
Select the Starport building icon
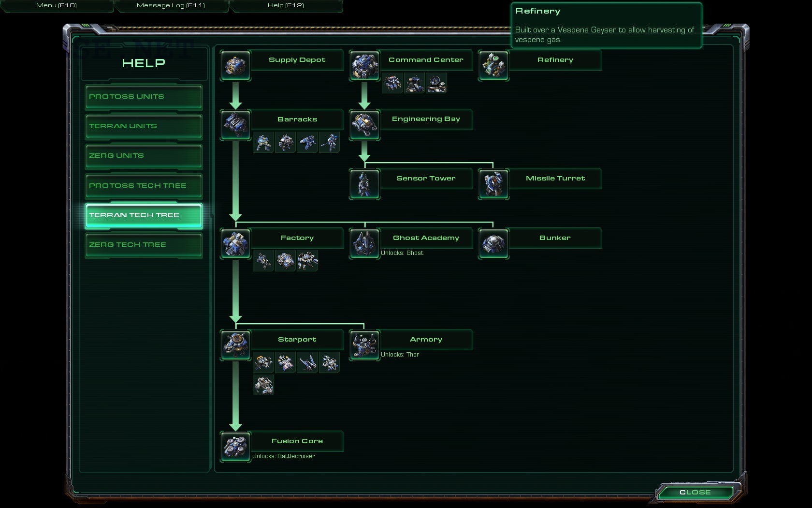pyautogui.click(x=235, y=345)
